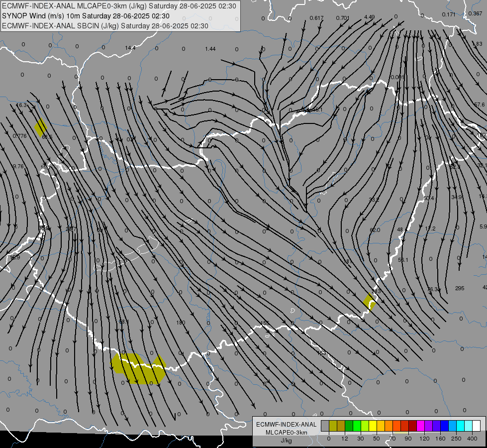Click the large olive CAPE patch on southern border

(x=138, y=368)
